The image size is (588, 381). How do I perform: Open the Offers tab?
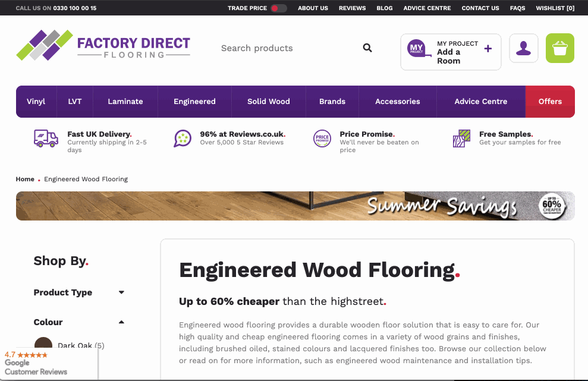[549, 101]
